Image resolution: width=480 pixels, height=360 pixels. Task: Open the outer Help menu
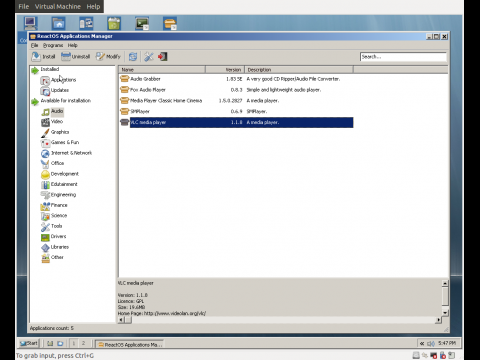click(x=93, y=6)
